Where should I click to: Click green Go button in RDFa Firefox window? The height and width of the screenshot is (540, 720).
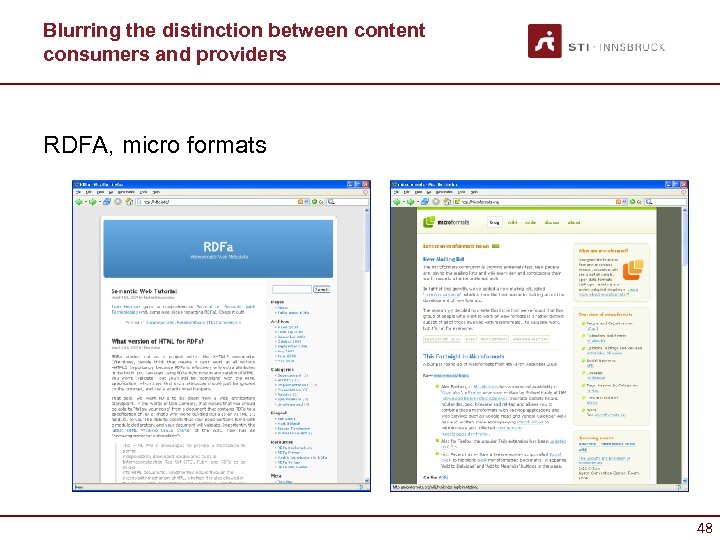tap(315, 202)
